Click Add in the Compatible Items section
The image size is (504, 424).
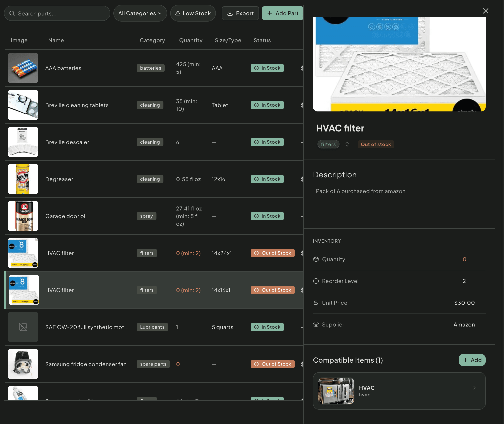[472, 360]
